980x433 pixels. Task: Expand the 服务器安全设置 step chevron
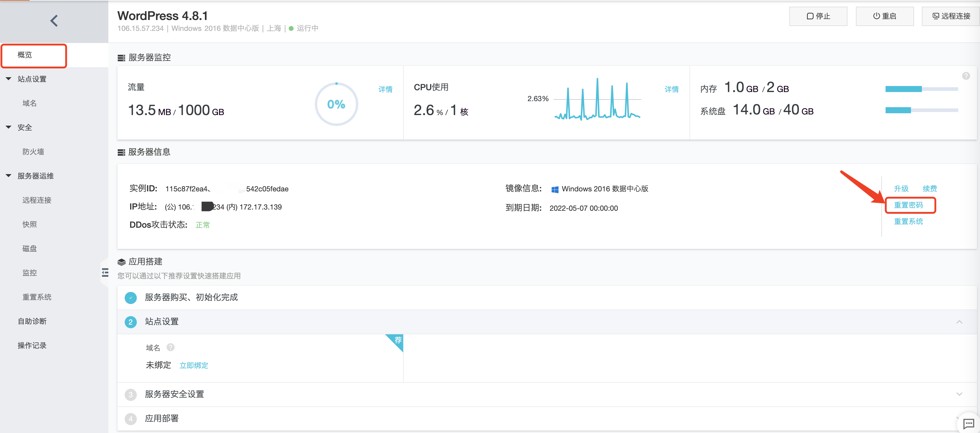[959, 394]
